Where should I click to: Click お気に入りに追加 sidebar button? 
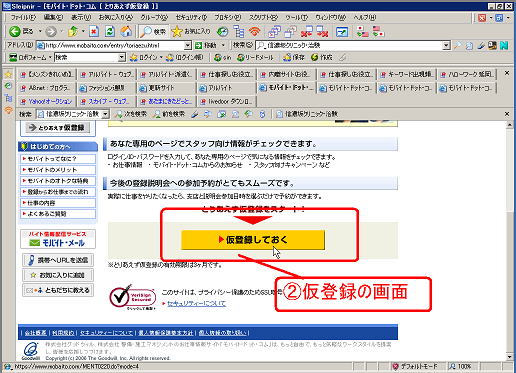click(x=58, y=275)
